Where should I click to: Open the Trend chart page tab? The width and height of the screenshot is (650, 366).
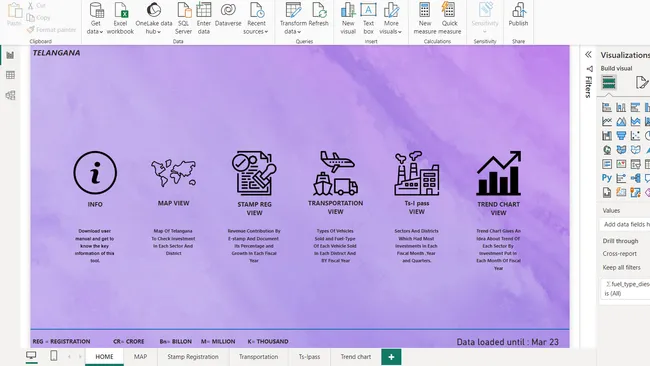tap(356, 356)
